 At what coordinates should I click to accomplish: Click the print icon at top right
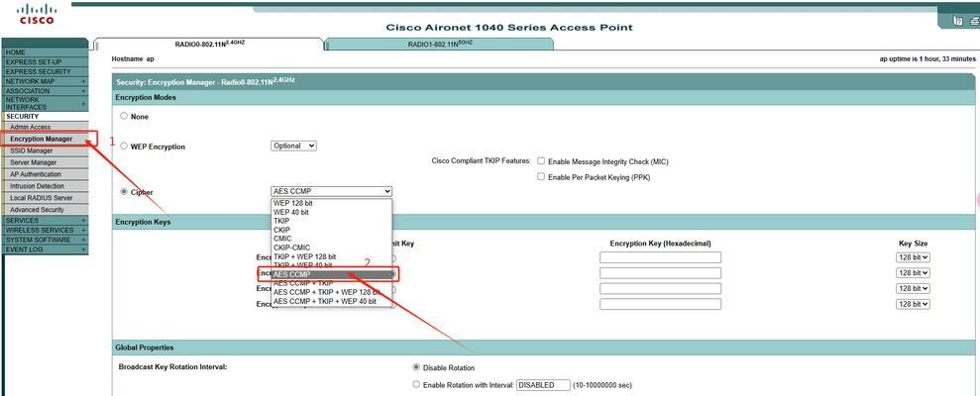[975, 21]
